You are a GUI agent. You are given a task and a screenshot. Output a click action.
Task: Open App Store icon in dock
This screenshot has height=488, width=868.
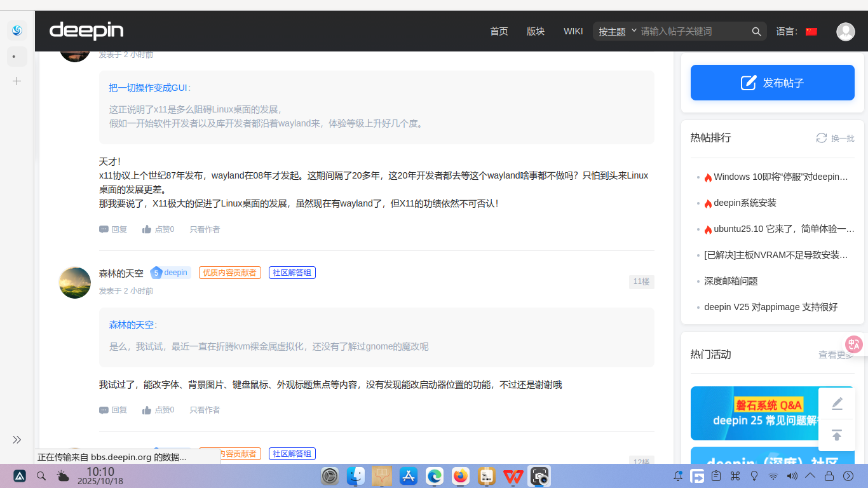[408, 476]
